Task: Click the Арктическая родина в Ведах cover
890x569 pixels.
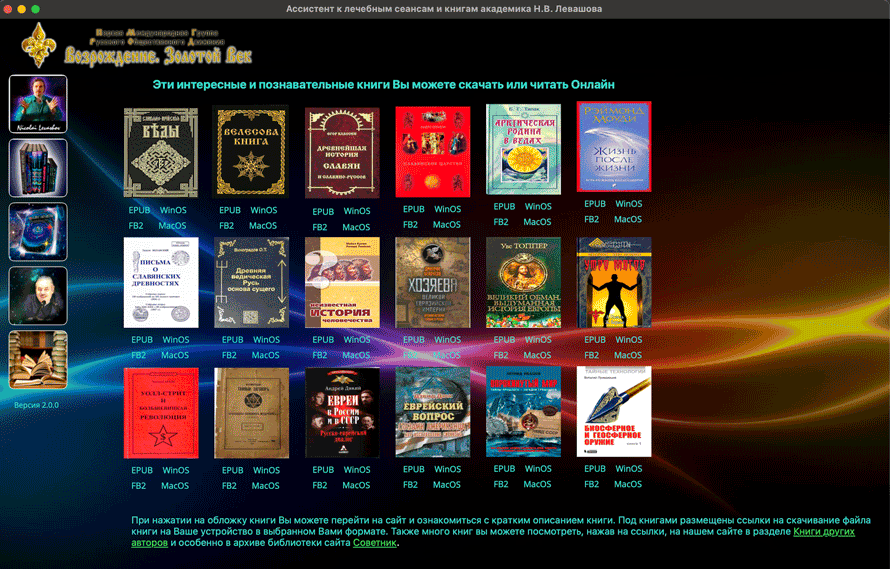Action: tap(523, 150)
